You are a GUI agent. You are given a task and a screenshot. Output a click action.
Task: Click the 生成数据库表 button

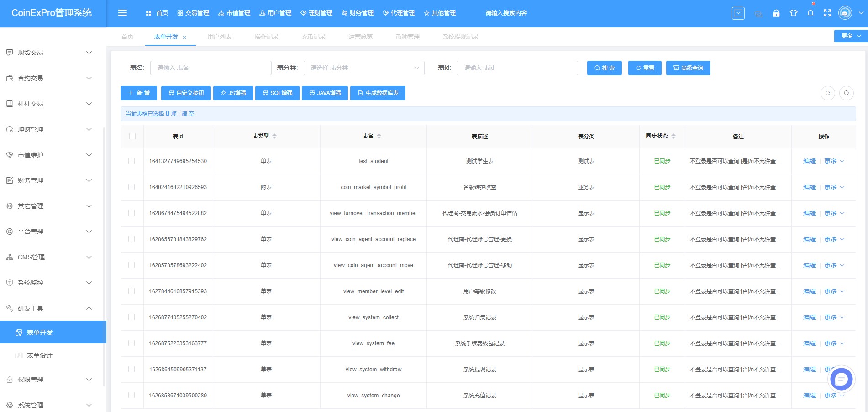(x=378, y=93)
